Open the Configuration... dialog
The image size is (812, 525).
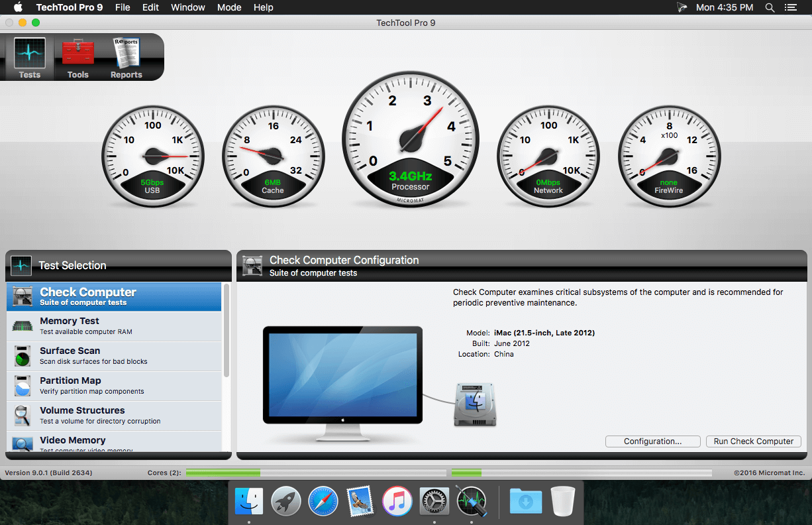click(653, 441)
